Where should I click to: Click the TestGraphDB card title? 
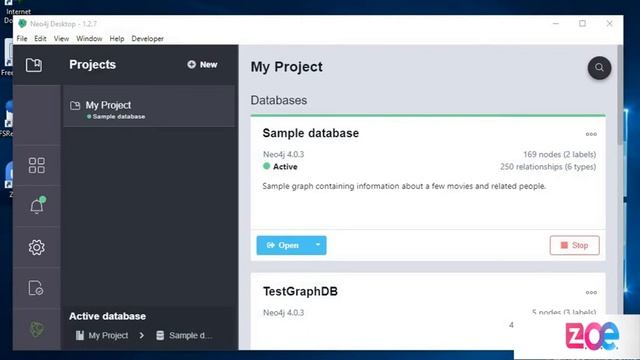coord(300,291)
